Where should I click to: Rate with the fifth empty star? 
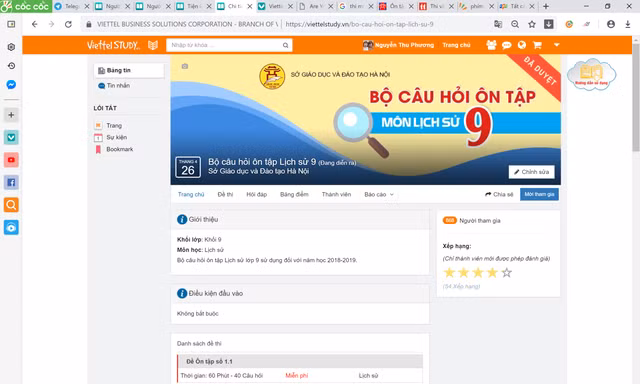click(x=507, y=272)
